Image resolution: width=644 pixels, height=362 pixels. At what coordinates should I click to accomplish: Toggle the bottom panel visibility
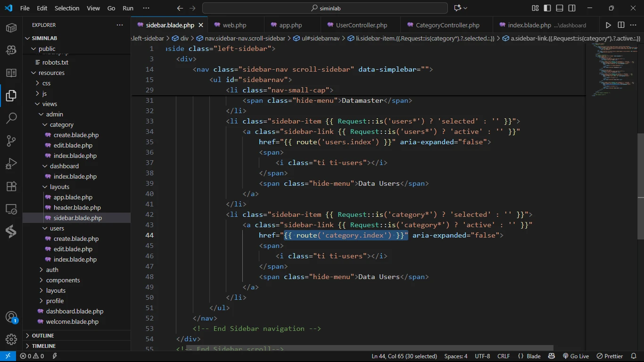coord(560,8)
